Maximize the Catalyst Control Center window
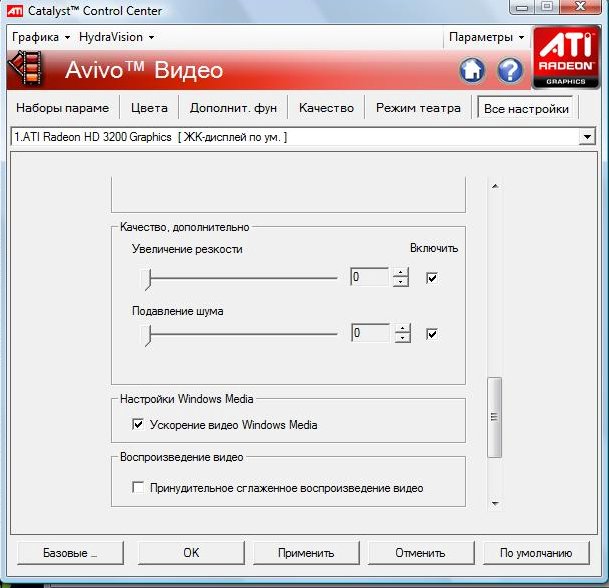The width and height of the screenshot is (609, 588). coord(547,7)
